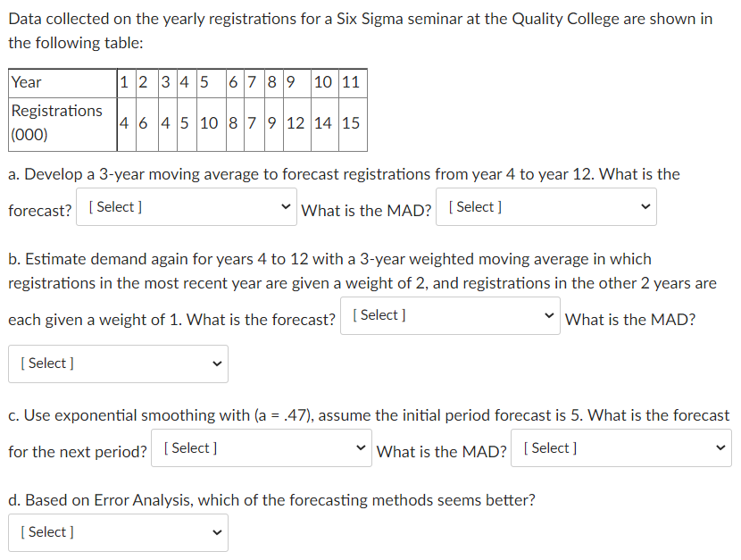Click the down arrow beside the weighted average forecast

pyautogui.click(x=548, y=314)
